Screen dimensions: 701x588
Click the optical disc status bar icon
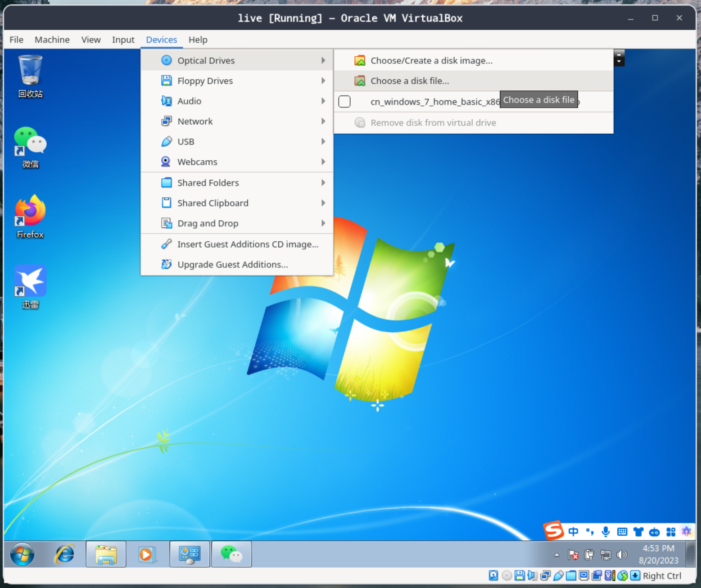tap(507, 575)
